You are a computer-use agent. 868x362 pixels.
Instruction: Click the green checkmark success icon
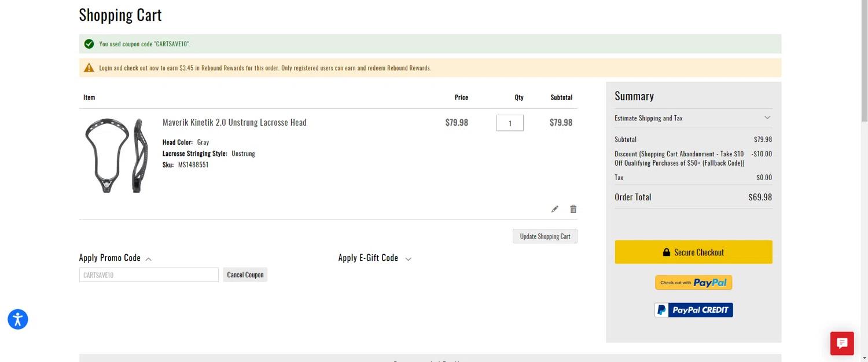tap(89, 44)
